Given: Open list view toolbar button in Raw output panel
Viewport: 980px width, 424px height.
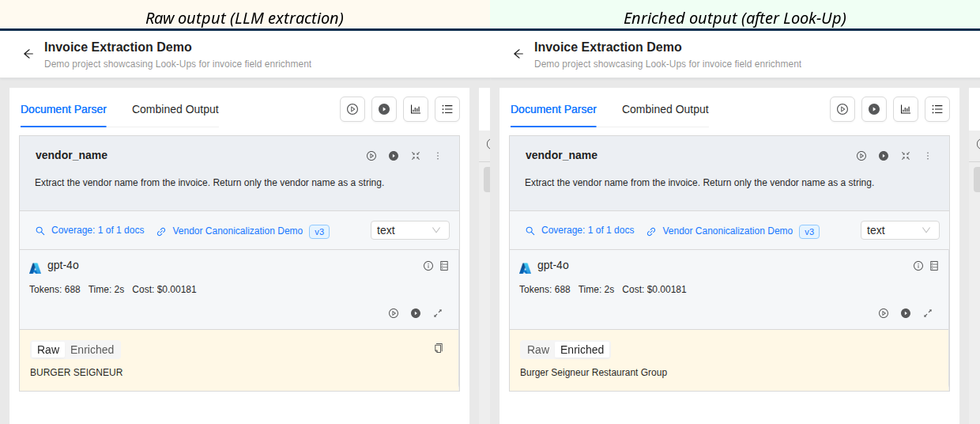Looking at the screenshot, I should (x=447, y=109).
